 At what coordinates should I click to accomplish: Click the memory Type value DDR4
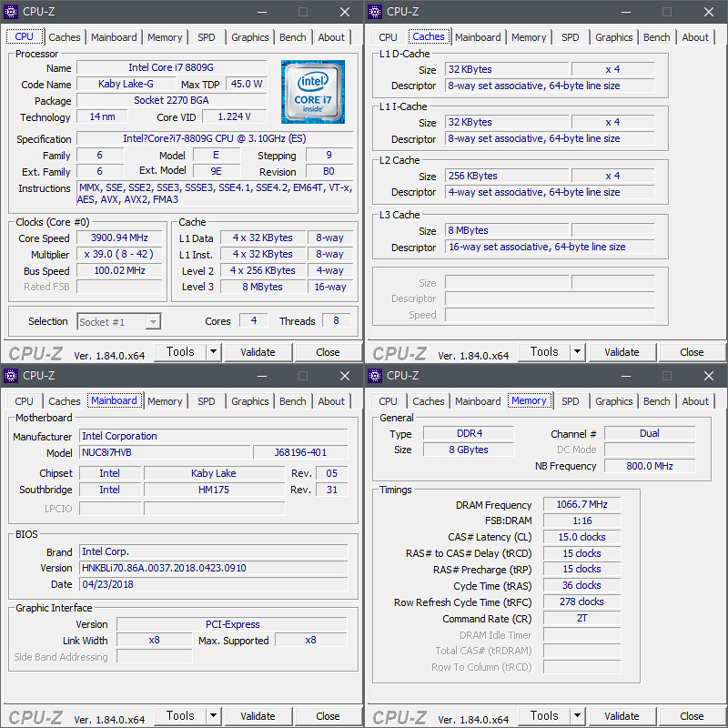point(469,433)
